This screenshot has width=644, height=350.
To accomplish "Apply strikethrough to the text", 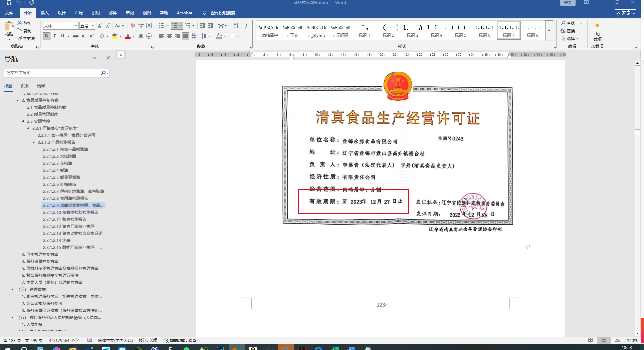I will point(76,36).
